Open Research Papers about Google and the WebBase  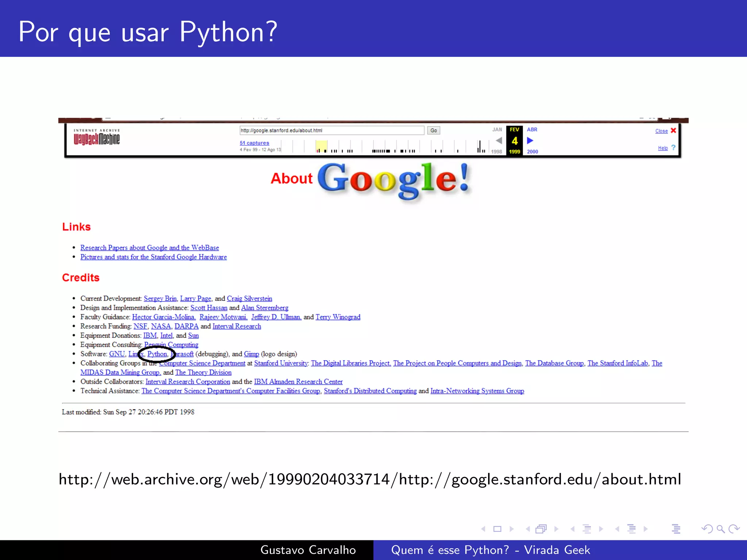(150, 248)
